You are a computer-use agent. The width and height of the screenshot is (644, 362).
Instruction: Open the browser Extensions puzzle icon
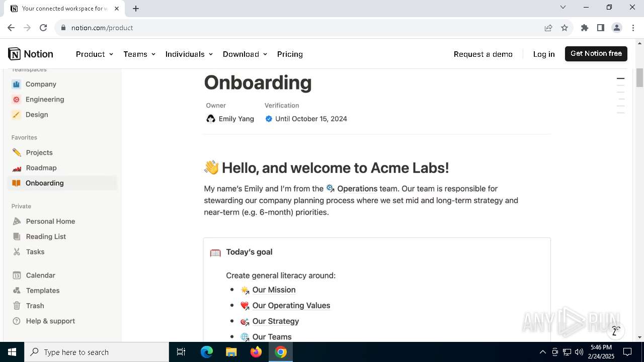(585, 28)
